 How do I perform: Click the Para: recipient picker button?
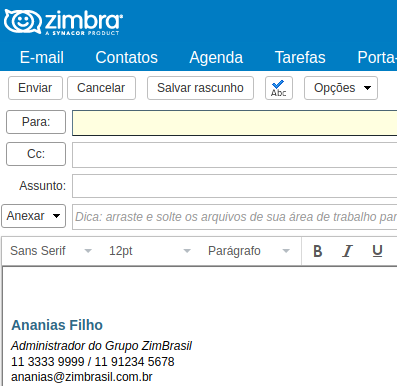coord(36,122)
